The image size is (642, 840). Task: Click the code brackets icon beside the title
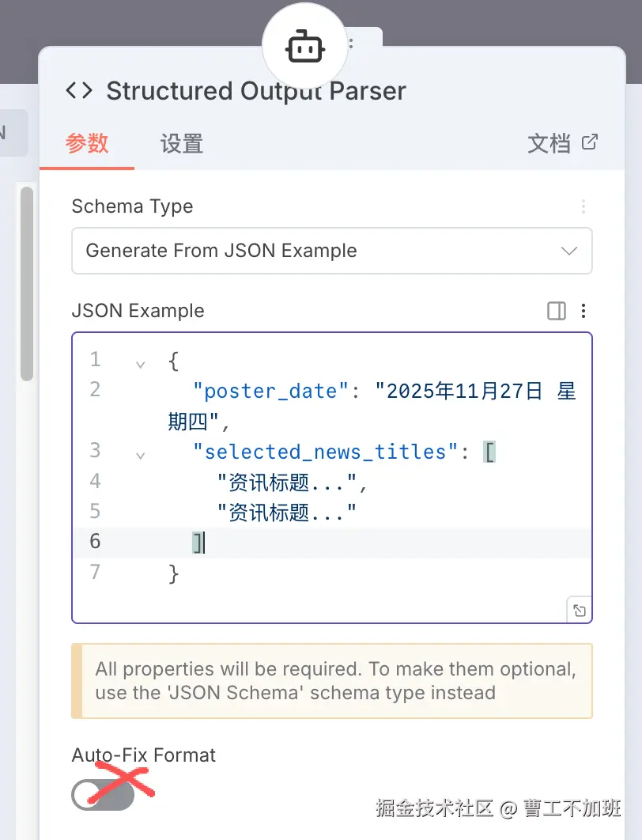click(79, 91)
